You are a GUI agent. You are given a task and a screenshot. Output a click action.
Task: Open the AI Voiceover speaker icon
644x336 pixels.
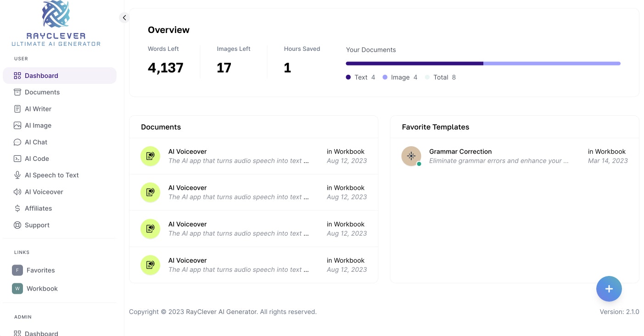click(x=17, y=192)
